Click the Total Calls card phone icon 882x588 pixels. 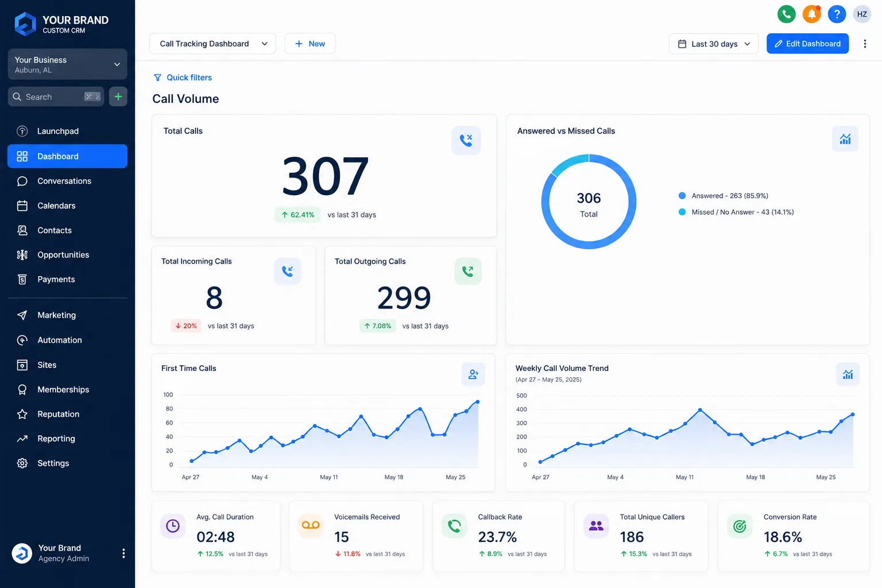pyautogui.click(x=466, y=140)
